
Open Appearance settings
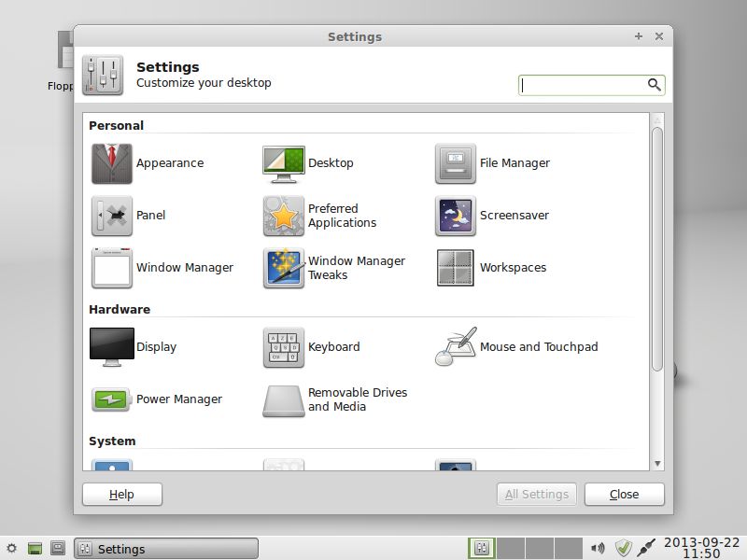pyautogui.click(x=112, y=161)
